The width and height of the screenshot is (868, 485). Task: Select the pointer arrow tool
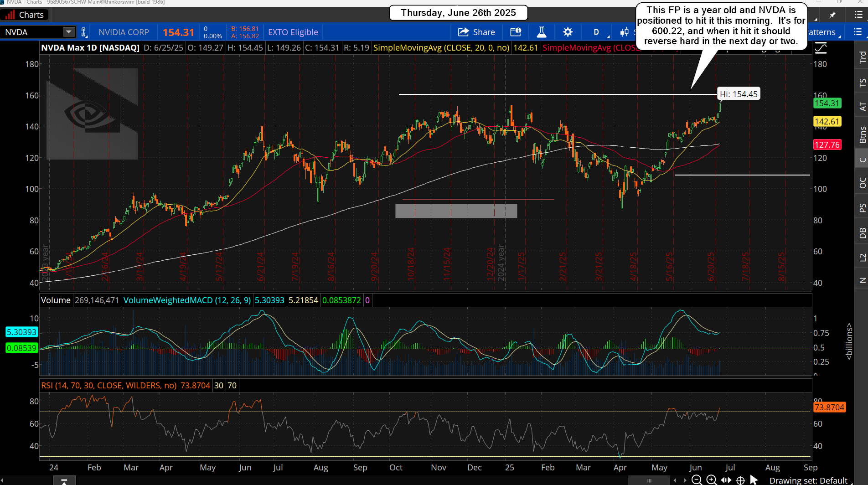pos(754,480)
